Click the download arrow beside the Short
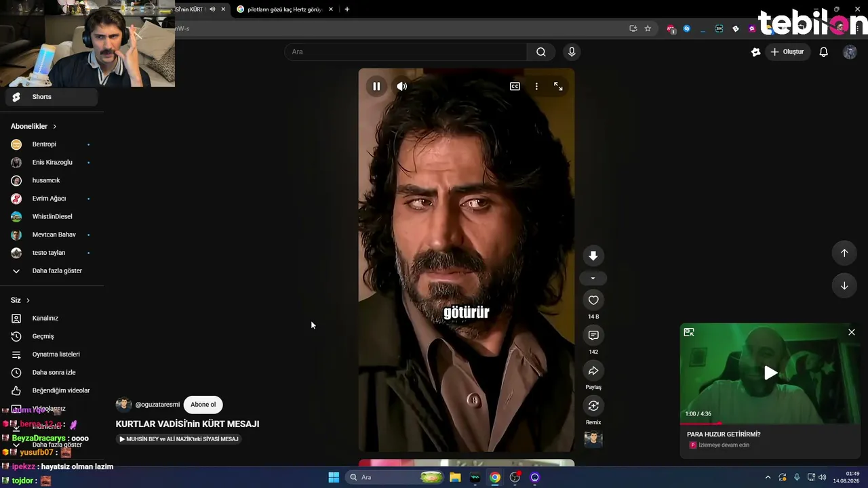The height and width of the screenshot is (488, 868). coord(593,256)
